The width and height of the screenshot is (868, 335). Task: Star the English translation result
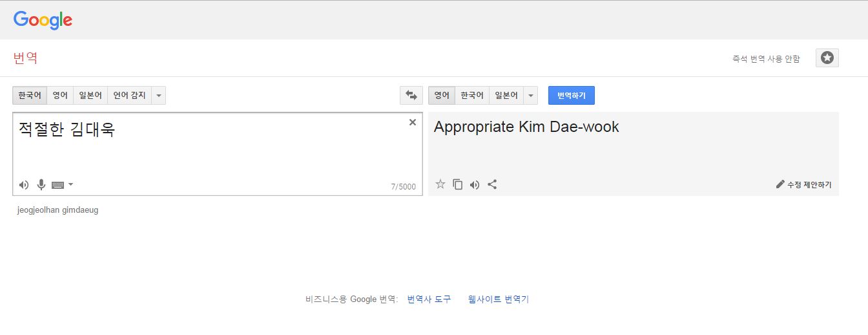(440, 184)
